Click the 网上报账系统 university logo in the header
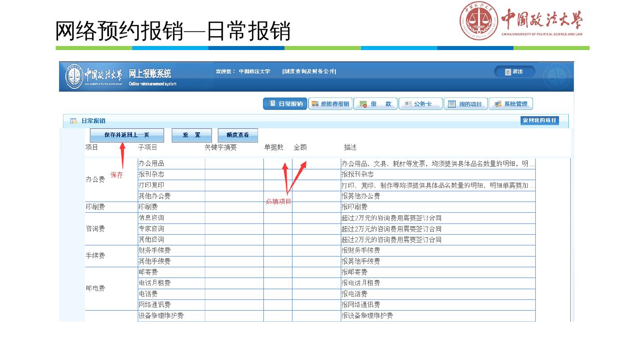Screen dimensions: 644x362 (121, 76)
